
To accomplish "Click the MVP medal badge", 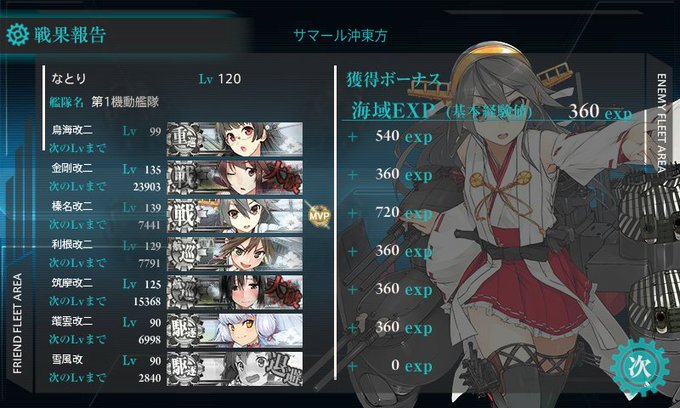I will (319, 215).
